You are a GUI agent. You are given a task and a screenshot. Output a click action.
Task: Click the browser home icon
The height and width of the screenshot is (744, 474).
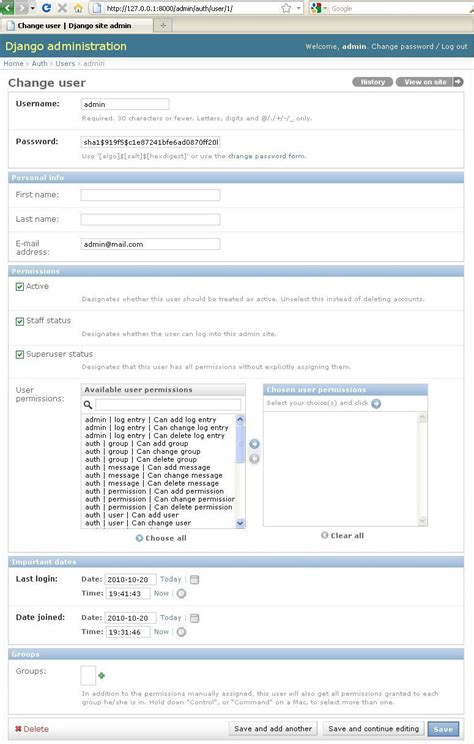point(78,8)
